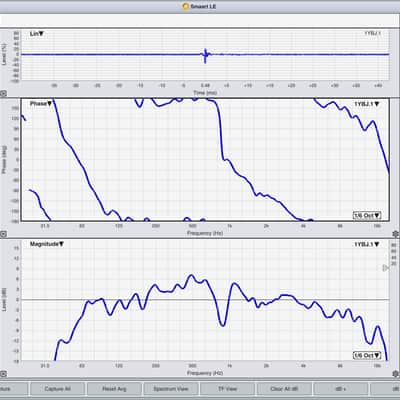Open the Lin plot type dropdown
The width and height of the screenshot is (400, 400).
click(x=37, y=34)
